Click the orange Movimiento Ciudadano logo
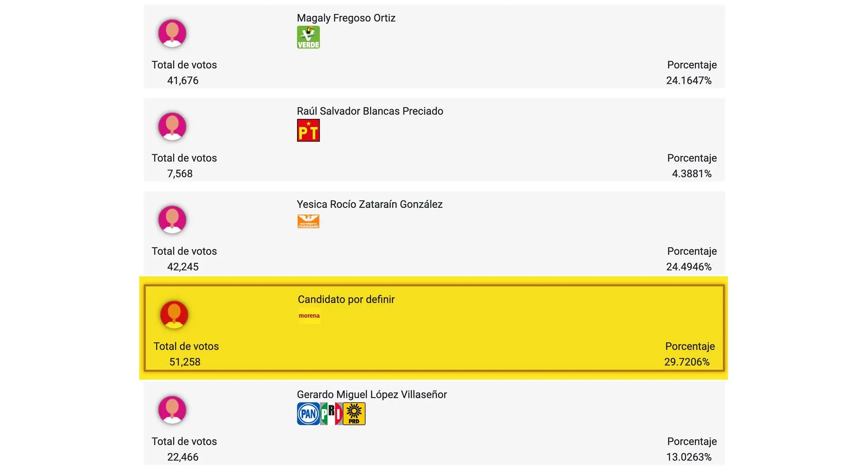The width and height of the screenshot is (868, 473). (308, 222)
